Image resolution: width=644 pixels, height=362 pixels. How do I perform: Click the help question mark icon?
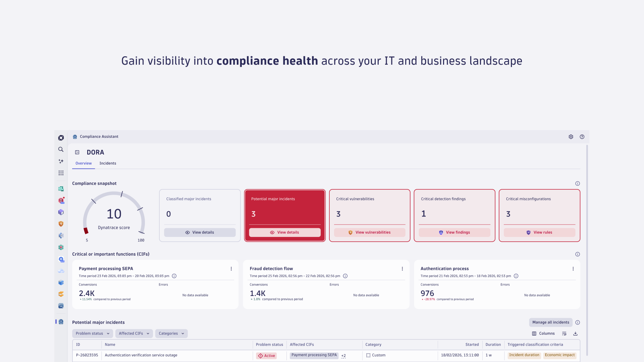point(582,137)
